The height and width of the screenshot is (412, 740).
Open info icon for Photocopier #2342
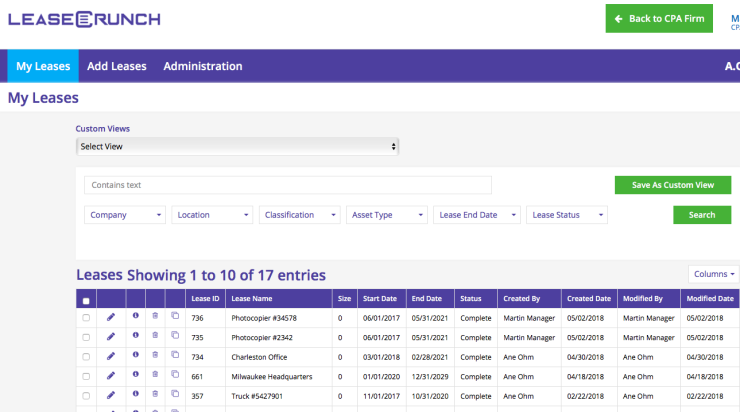pos(135,337)
